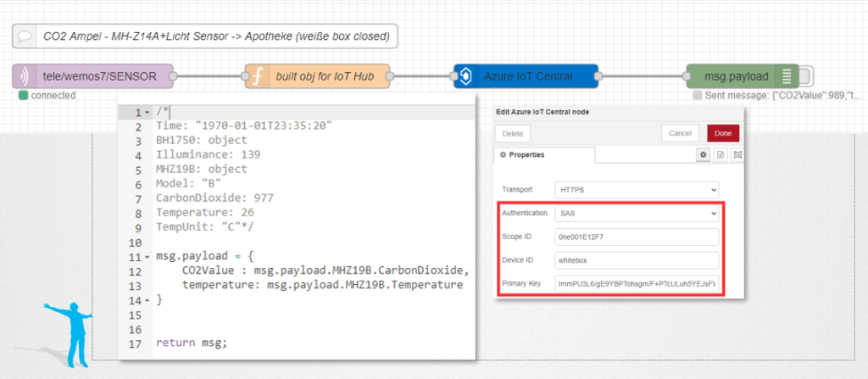
Task: Click the Delete button in the edit dialog
Action: coord(513,133)
